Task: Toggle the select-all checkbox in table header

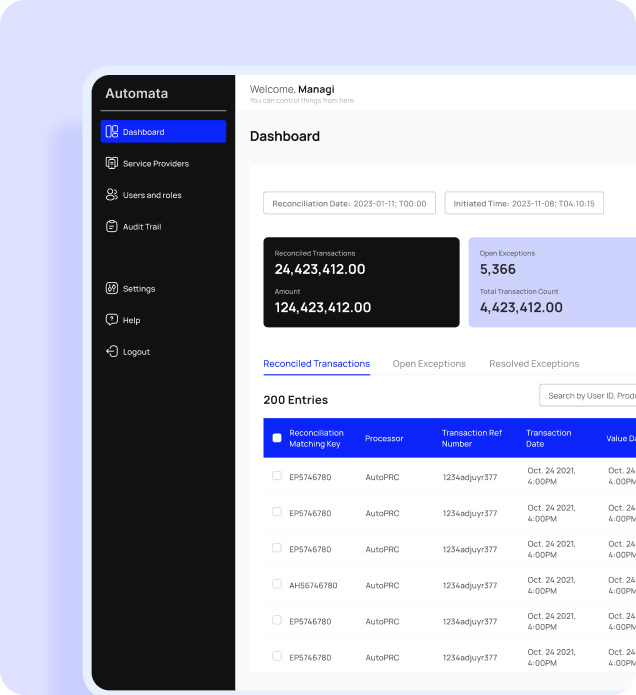Action: (277, 438)
